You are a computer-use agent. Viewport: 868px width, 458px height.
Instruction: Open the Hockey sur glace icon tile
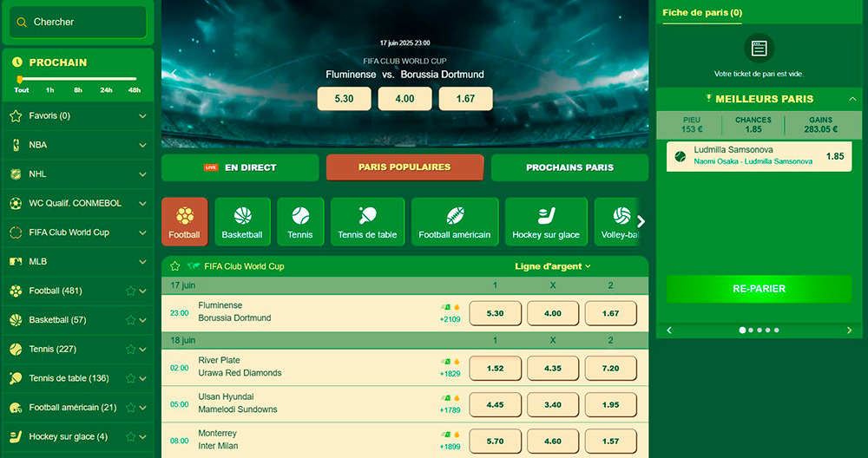pos(546,222)
